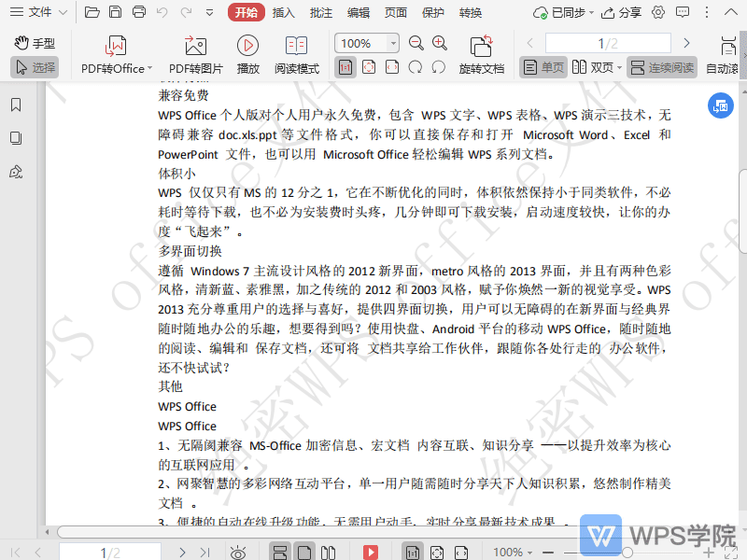Open the bookmark panel in left sidebar

coord(16,105)
